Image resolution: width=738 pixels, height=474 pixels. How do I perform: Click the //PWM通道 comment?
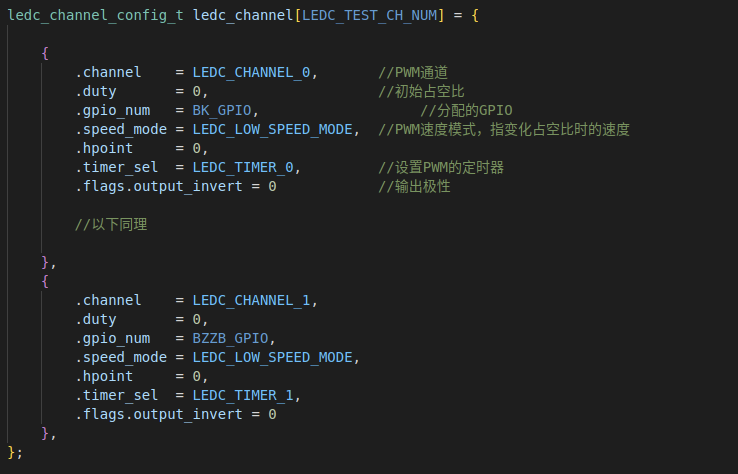pyautogui.click(x=413, y=72)
